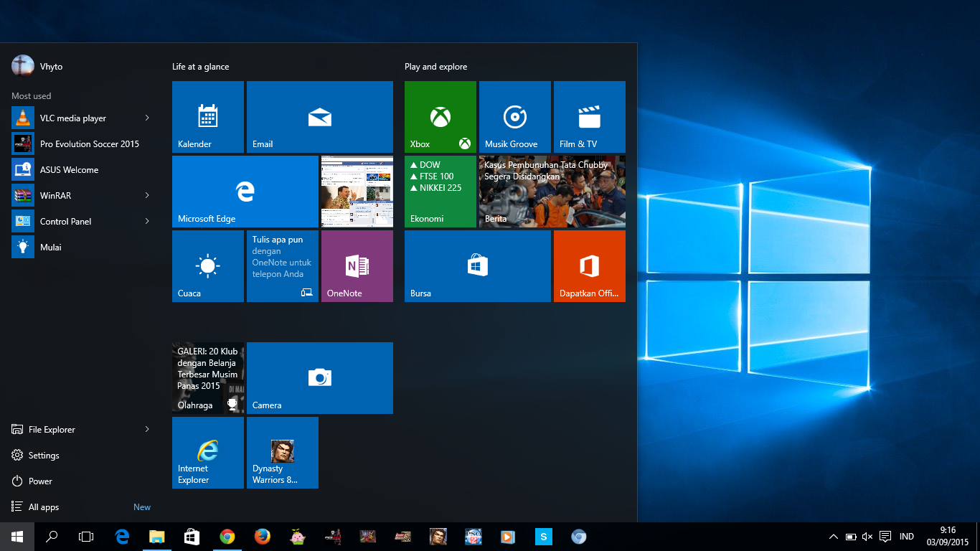Screen dimensions: 980x551
Task: Click the IND input language indicator
Action: point(906,537)
